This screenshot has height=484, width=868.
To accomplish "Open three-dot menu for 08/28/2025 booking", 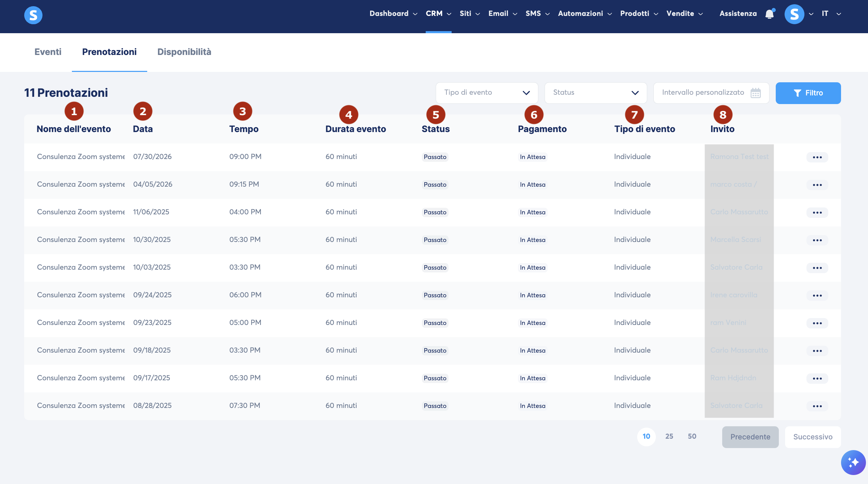I will [817, 406].
